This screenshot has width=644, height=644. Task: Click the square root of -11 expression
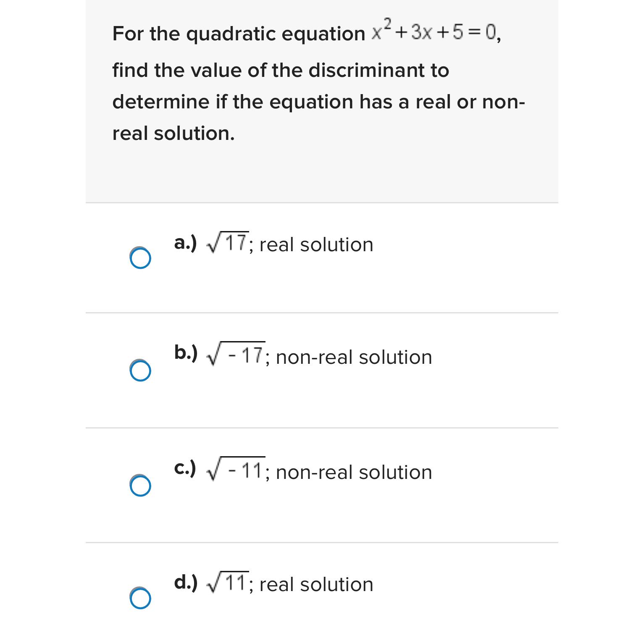pos(236,470)
